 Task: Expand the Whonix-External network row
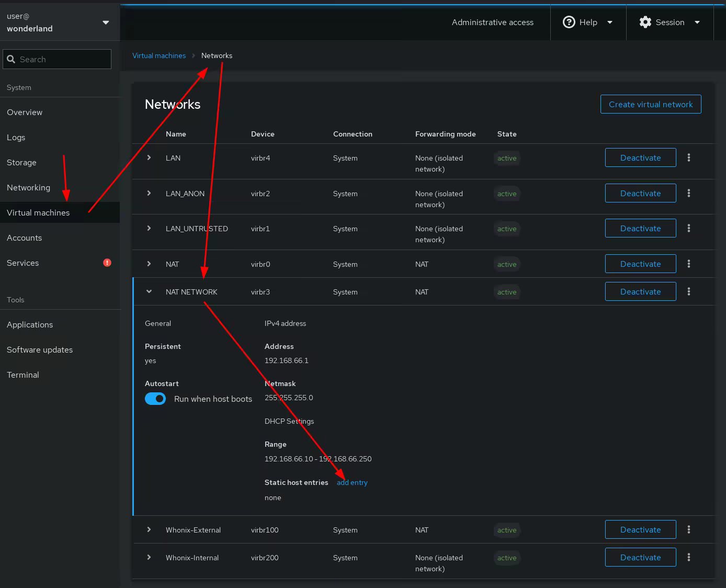point(149,529)
